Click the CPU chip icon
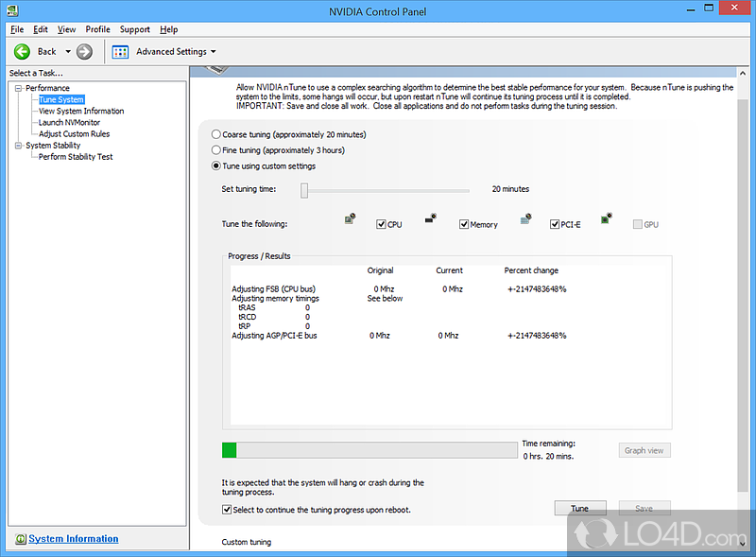The height and width of the screenshot is (557, 756). 351,218
